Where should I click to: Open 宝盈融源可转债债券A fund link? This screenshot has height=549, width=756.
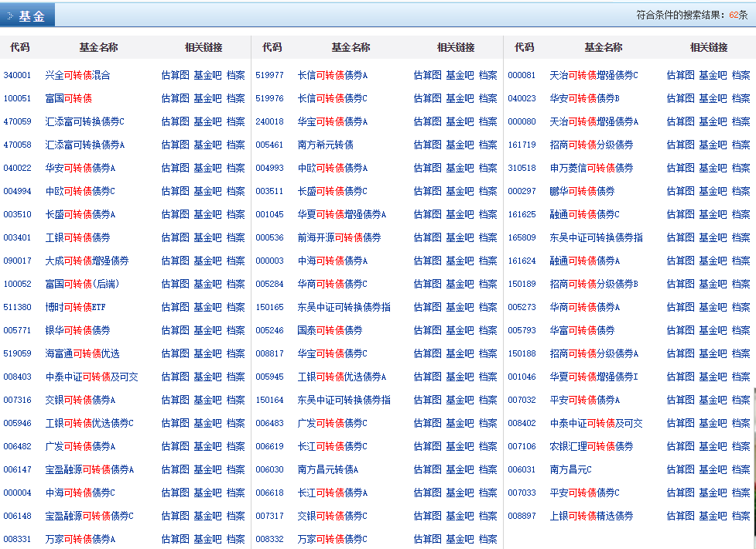(89, 469)
